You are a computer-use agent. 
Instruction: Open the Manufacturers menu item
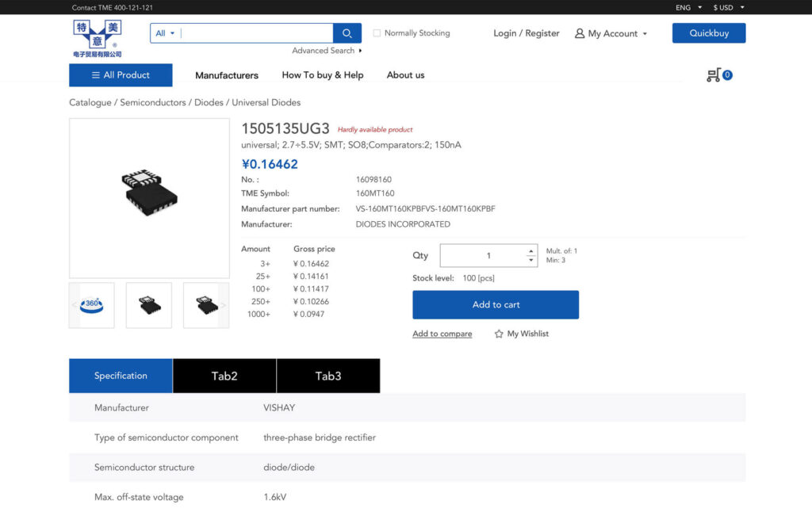pos(227,75)
